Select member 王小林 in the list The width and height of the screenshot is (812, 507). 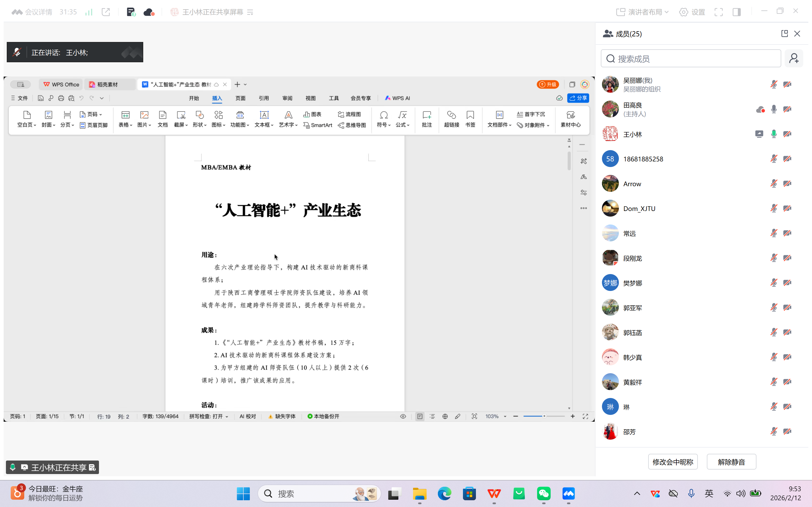click(x=632, y=134)
